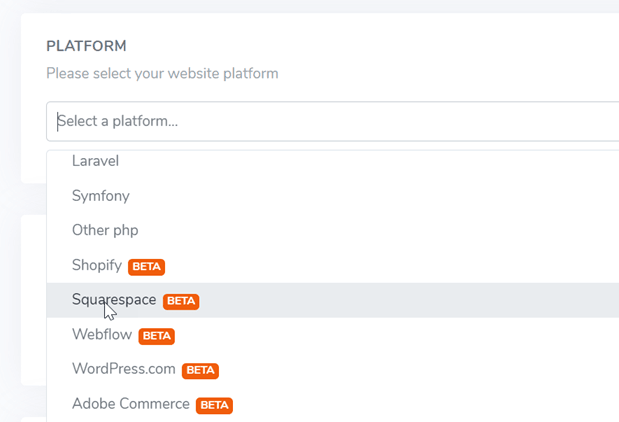Click the PLATFORM section heading
Image resolution: width=619 pixels, height=422 pixels.
(x=86, y=46)
